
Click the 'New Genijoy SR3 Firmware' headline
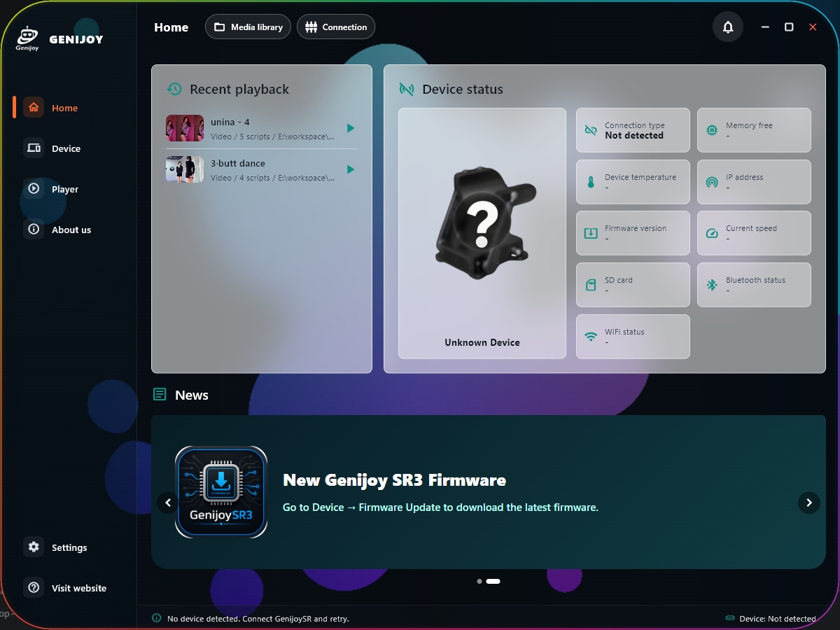(x=394, y=480)
